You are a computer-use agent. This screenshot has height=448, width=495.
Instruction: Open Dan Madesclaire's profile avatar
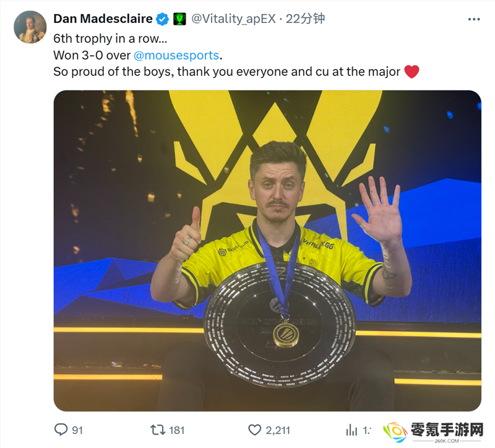pos(30,27)
